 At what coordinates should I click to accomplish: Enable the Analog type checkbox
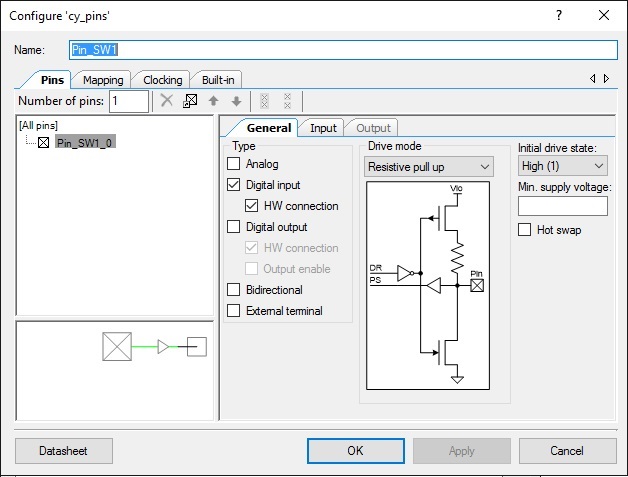[x=234, y=164]
